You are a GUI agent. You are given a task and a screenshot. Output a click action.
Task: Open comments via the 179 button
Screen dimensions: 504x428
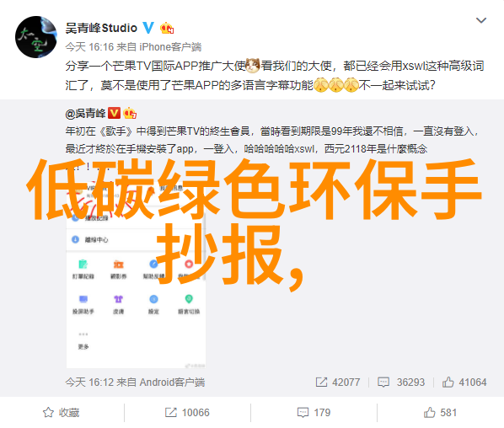point(314,412)
